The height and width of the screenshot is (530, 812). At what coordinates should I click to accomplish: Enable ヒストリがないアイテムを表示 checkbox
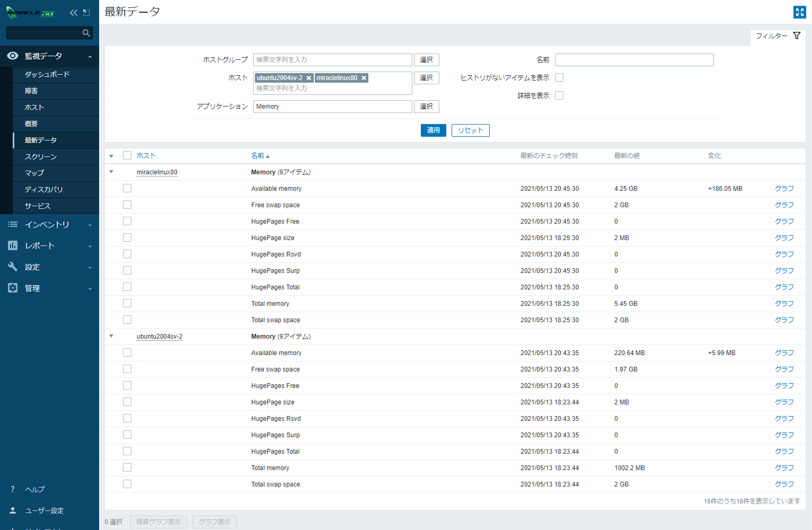click(559, 77)
